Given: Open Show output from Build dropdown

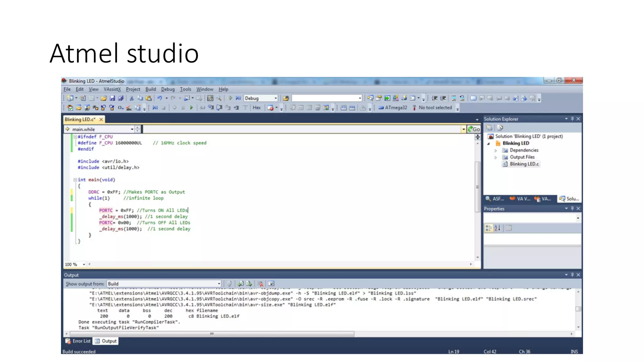Looking at the screenshot, I should (x=219, y=284).
